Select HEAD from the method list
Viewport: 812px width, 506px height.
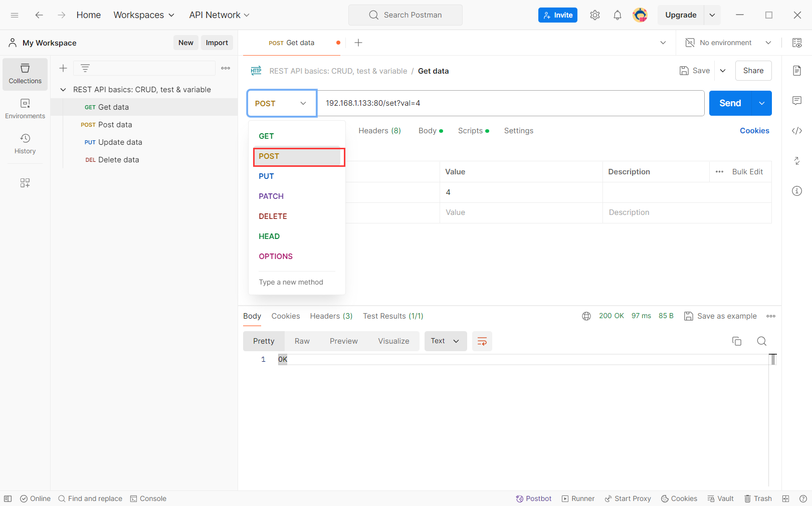coord(269,236)
